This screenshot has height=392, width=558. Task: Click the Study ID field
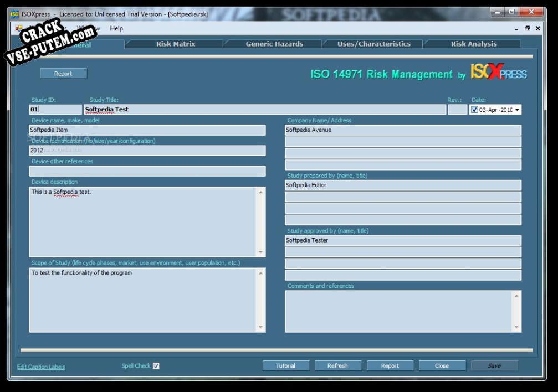[x=55, y=110]
